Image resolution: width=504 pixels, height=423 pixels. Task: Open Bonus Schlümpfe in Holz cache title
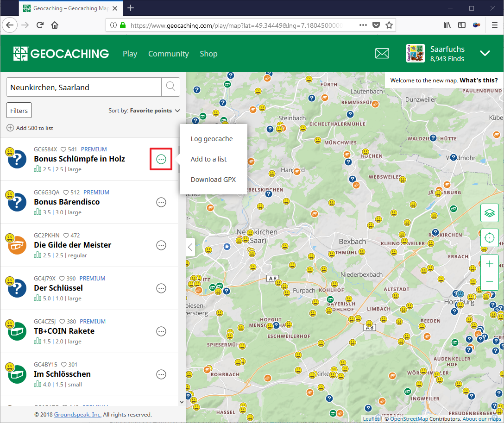[79, 159]
